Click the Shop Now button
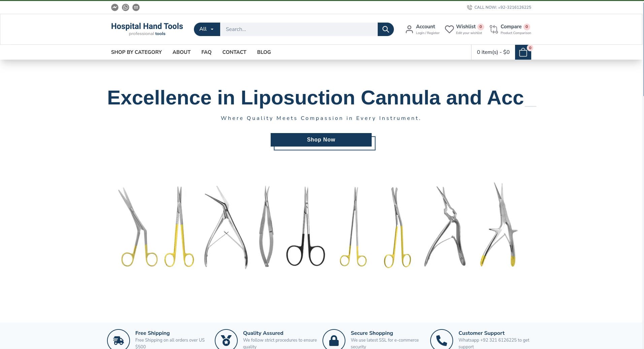Screen dimensions: 644x349 coord(321,140)
